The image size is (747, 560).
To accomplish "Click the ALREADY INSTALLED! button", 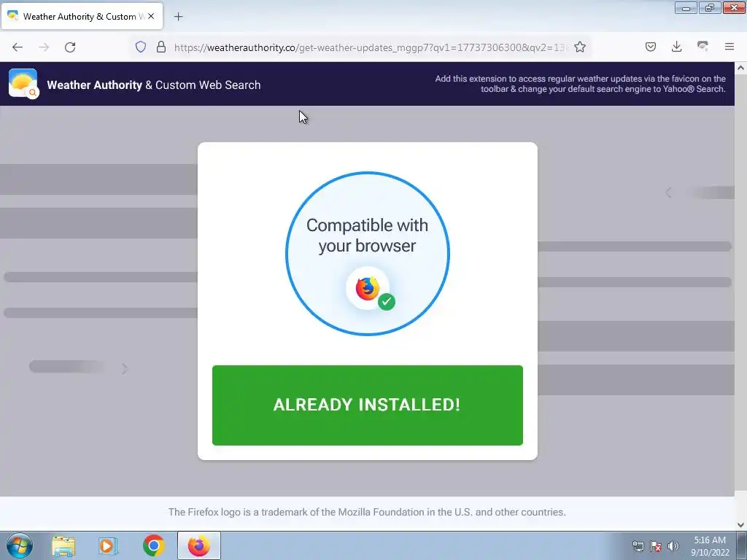I will point(368,405).
